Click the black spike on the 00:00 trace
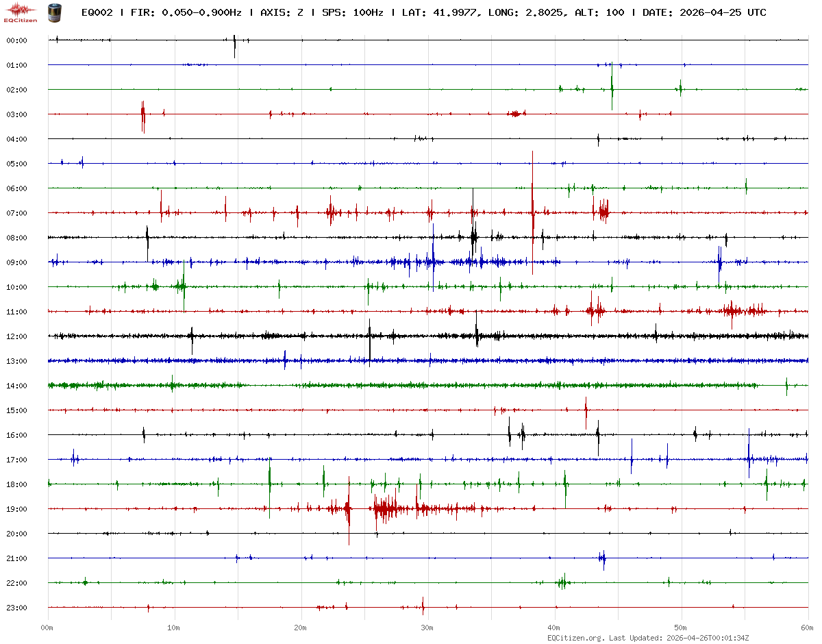Screen dimensions: 822x644 [x=234, y=45]
